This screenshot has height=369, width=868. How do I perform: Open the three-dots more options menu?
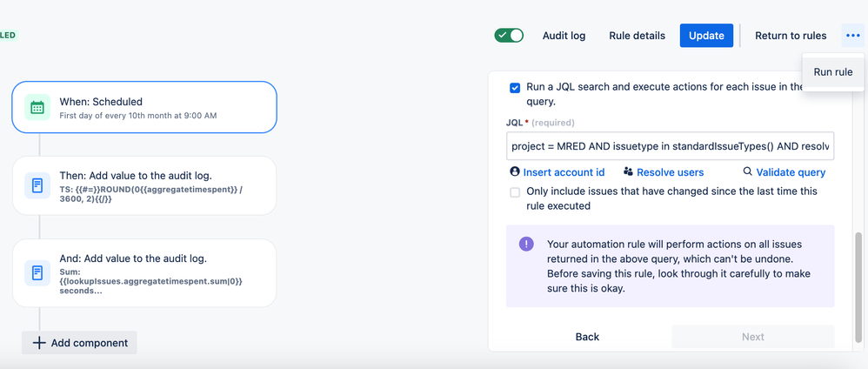(852, 36)
